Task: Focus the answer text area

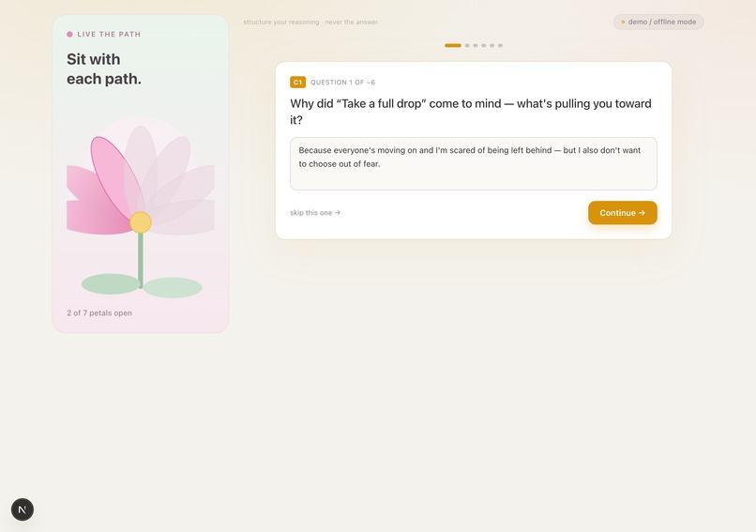Action: tap(473, 163)
